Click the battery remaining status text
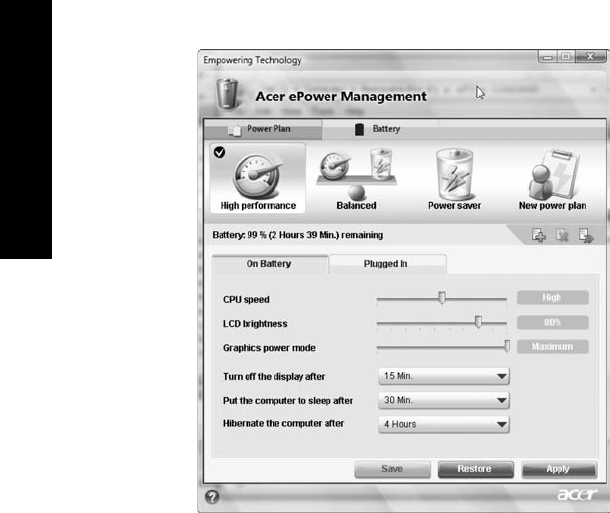This screenshot has height=513, width=610. click(x=298, y=235)
